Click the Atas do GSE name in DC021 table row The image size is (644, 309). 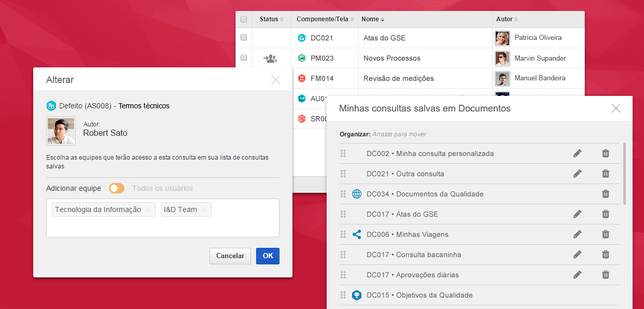point(384,38)
